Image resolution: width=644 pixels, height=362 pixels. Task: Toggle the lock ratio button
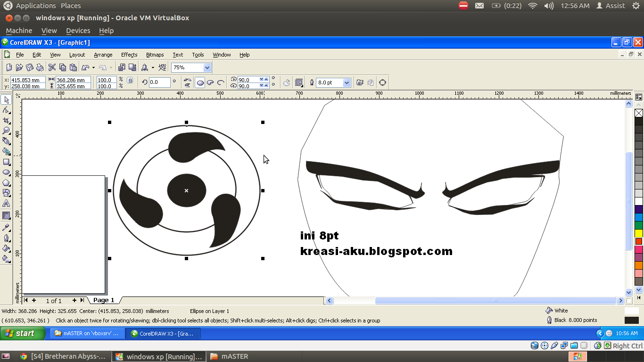[130, 80]
